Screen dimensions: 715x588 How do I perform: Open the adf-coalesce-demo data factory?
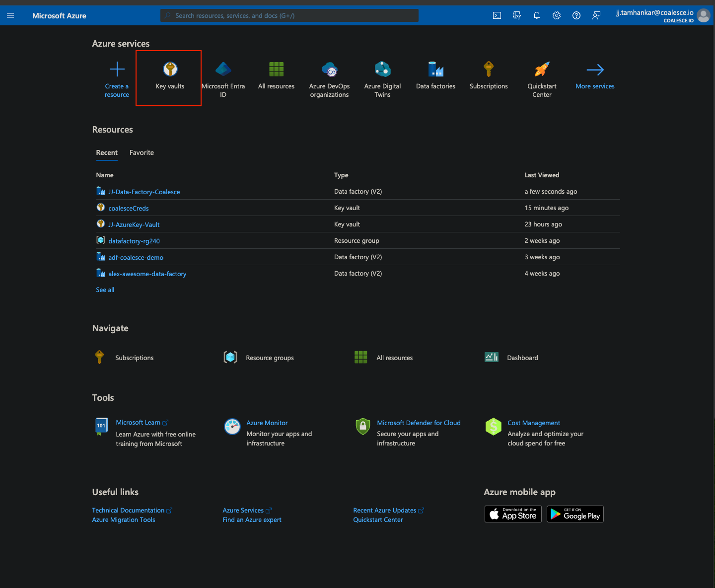click(x=136, y=257)
